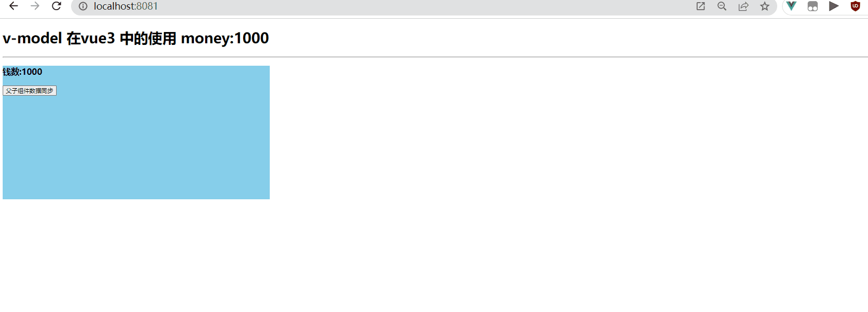Click the zoom magnifier icon
Viewport: 868px width, 312px height.
(x=722, y=6)
